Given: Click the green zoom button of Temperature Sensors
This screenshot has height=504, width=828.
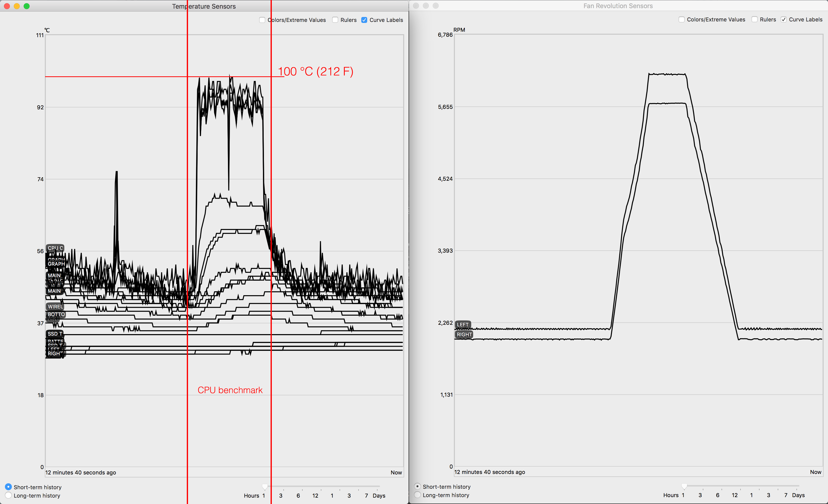Looking at the screenshot, I should pyautogui.click(x=27, y=6).
